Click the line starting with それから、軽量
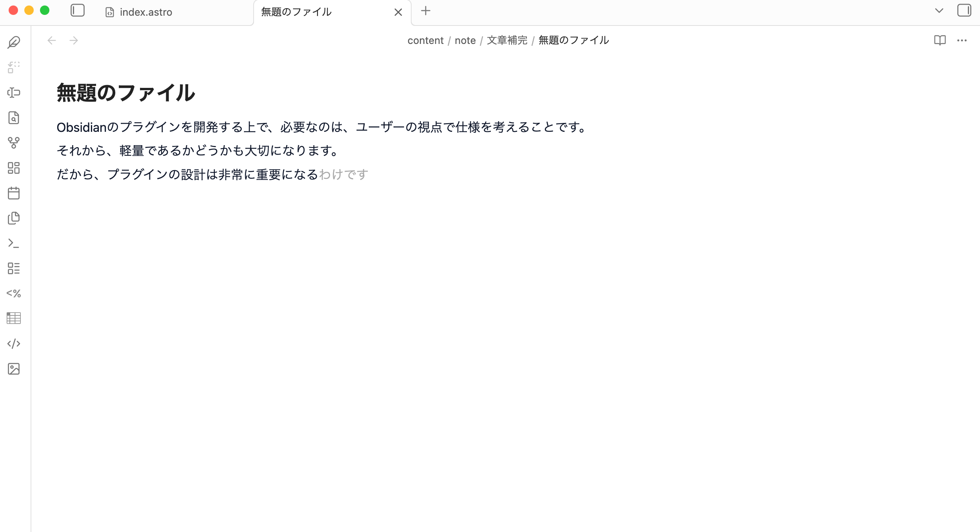 coord(198,151)
